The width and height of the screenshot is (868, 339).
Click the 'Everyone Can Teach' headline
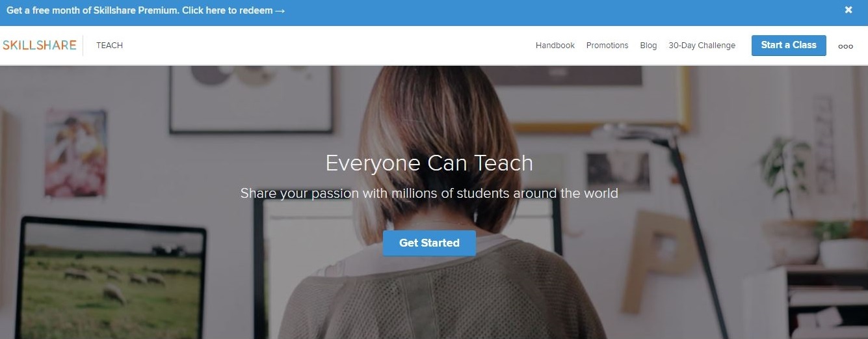[429, 163]
